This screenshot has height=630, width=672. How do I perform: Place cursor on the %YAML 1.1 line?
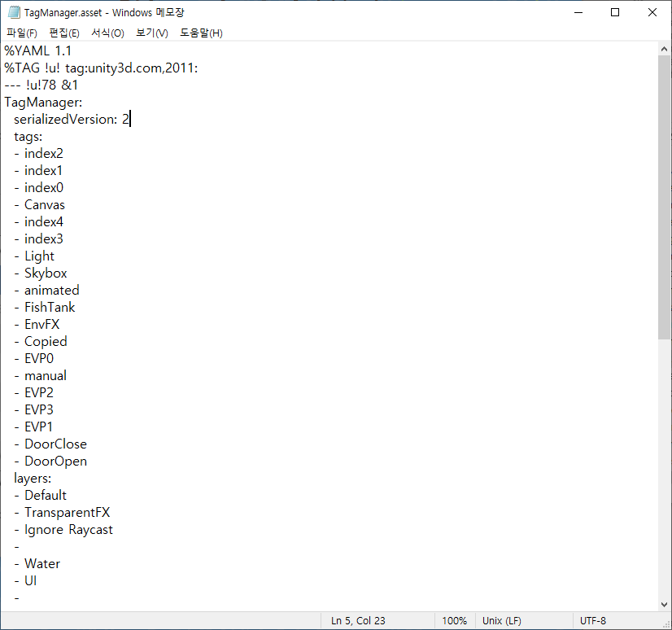click(37, 51)
